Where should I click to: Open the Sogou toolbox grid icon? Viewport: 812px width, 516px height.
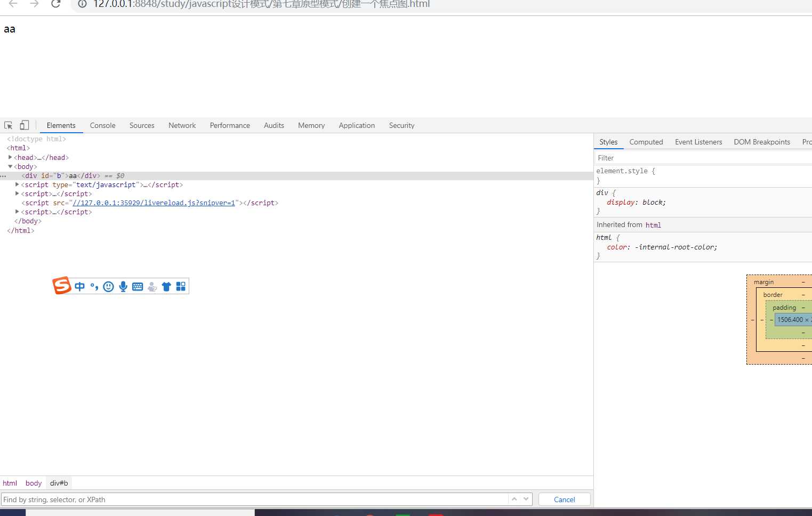181,287
